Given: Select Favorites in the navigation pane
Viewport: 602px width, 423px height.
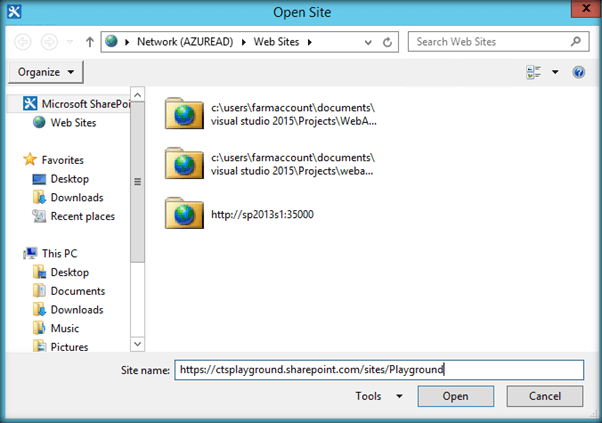Looking at the screenshot, I should click(63, 160).
